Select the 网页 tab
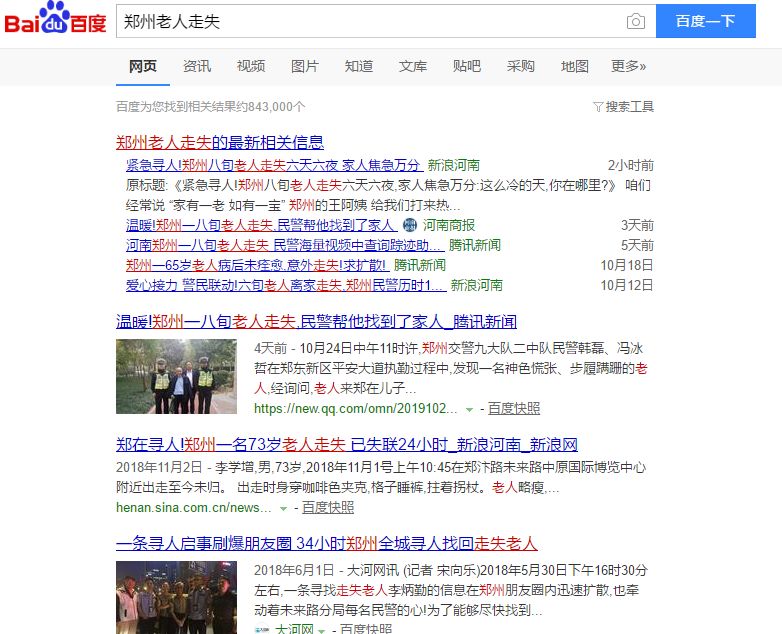The width and height of the screenshot is (782, 634). (x=143, y=66)
